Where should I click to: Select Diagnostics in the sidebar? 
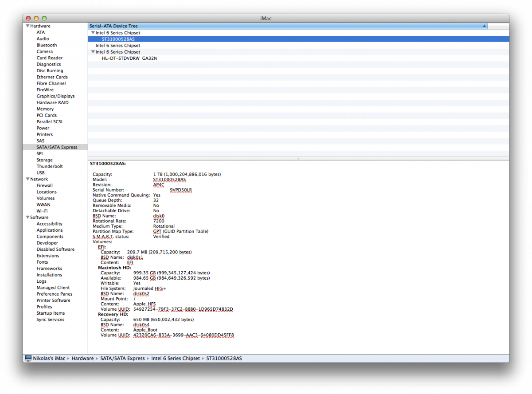49,64
